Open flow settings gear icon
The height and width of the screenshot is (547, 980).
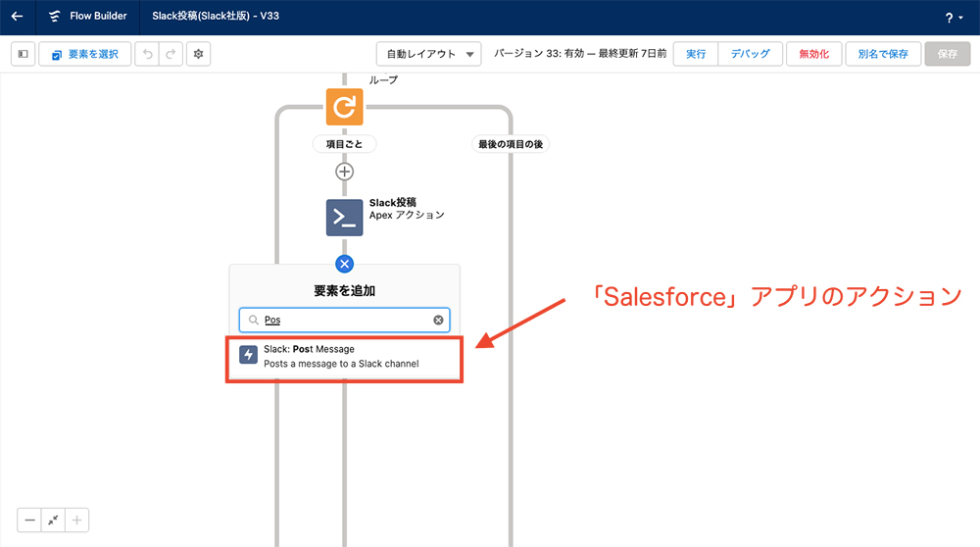click(x=198, y=54)
